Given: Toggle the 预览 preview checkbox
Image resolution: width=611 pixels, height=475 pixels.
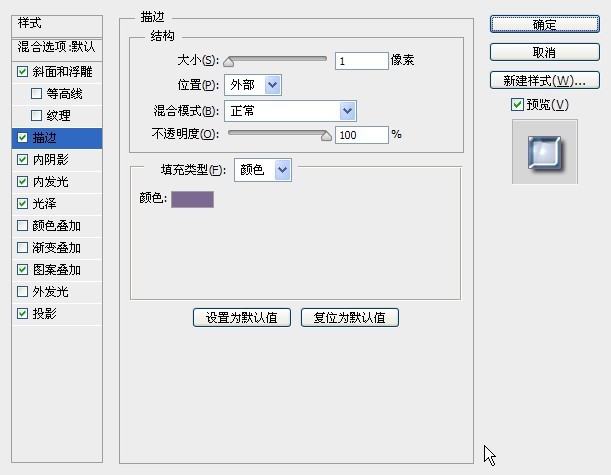Looking at the screenshot, I should pos(516,105).
